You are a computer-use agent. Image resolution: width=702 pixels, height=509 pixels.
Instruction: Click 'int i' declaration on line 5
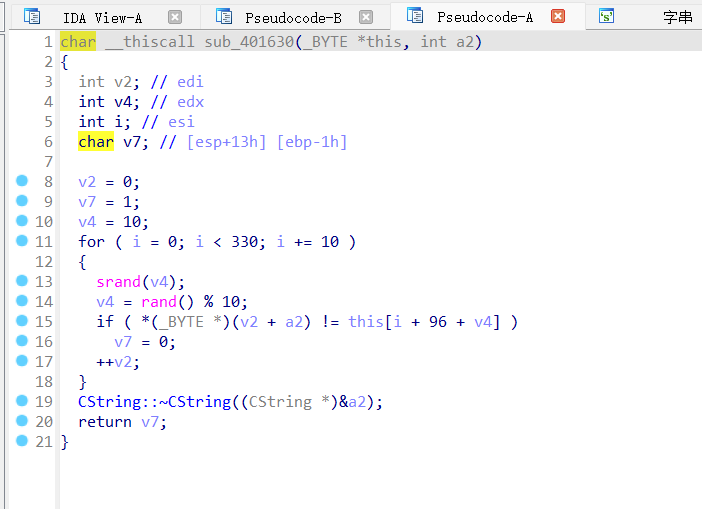coord(104,122)
